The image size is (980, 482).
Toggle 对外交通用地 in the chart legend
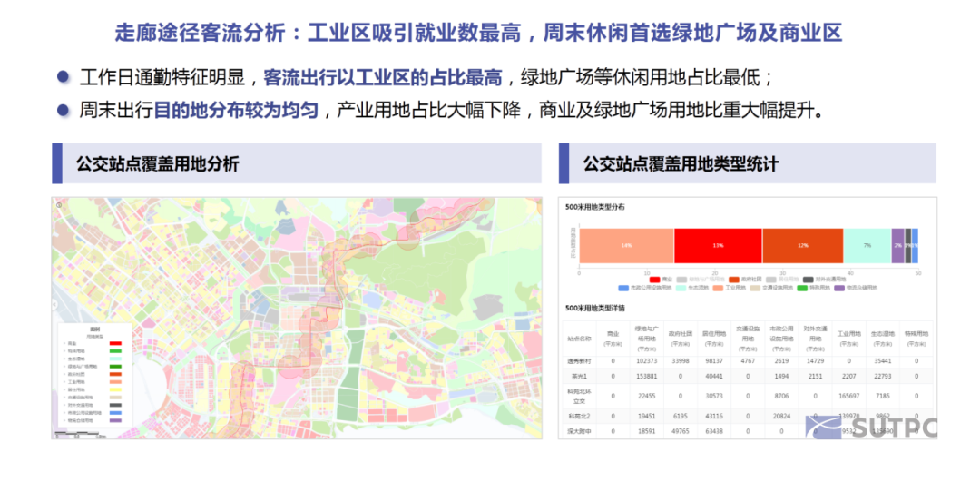(824, 280)
